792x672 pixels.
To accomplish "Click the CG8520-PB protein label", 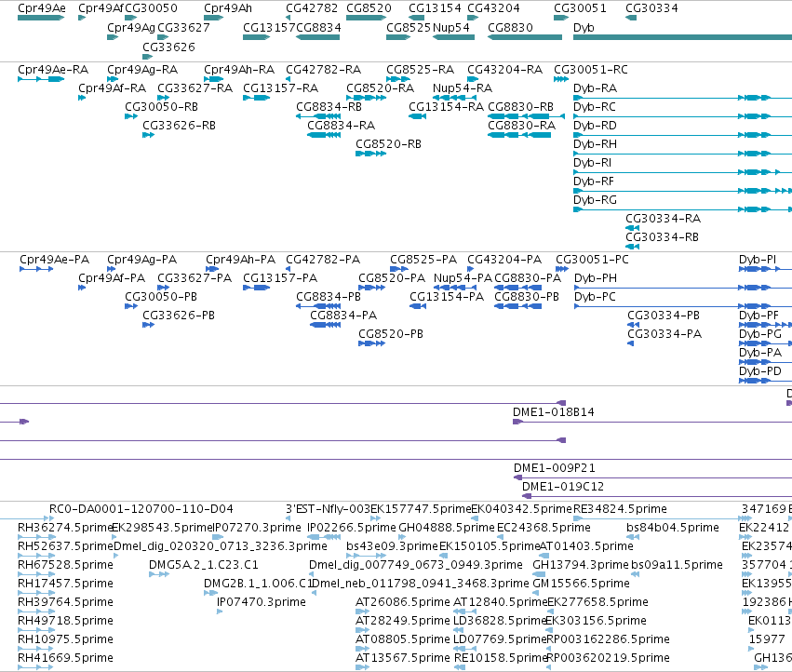I will tap(391, 334).
